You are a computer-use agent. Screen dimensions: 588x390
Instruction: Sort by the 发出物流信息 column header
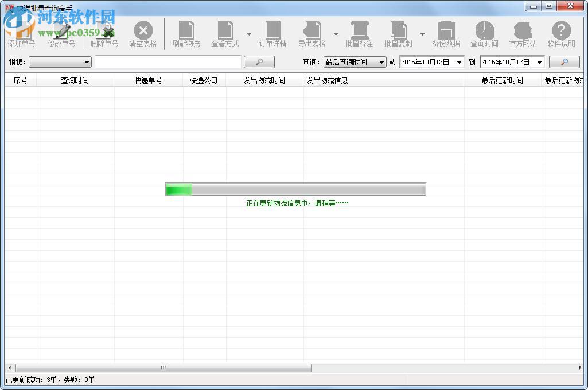point(384,80)
